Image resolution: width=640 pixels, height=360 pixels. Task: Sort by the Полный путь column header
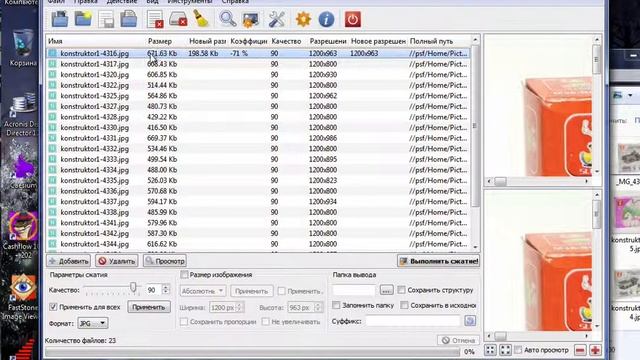(439, 41)
